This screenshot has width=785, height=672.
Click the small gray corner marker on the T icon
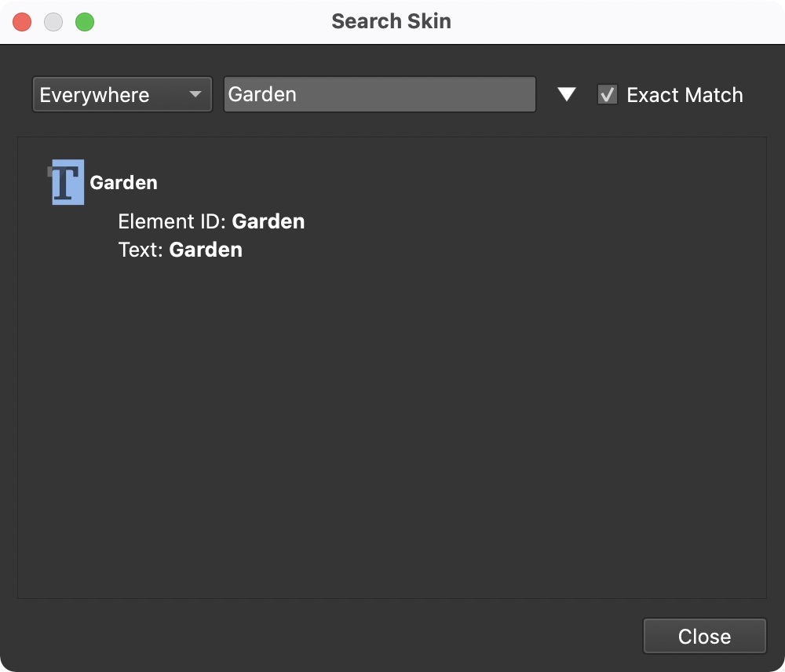(49, 169)
